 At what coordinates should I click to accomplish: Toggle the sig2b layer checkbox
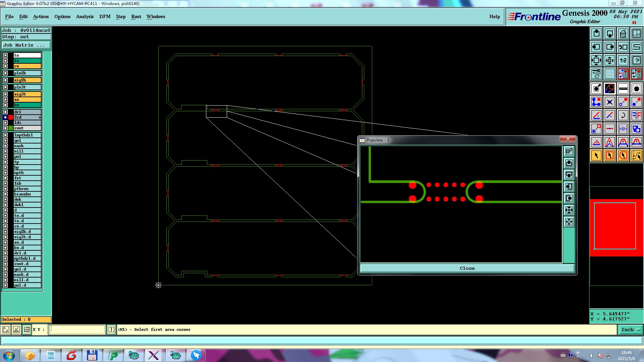5,80
